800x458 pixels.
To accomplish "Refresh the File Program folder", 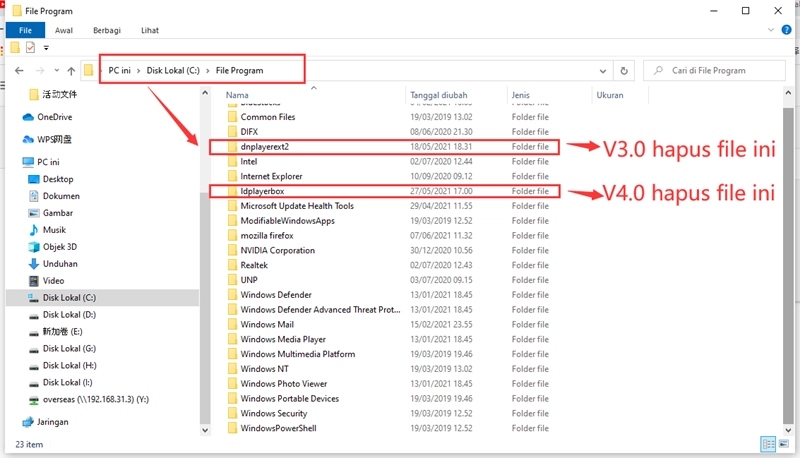I will click(623, 71).
